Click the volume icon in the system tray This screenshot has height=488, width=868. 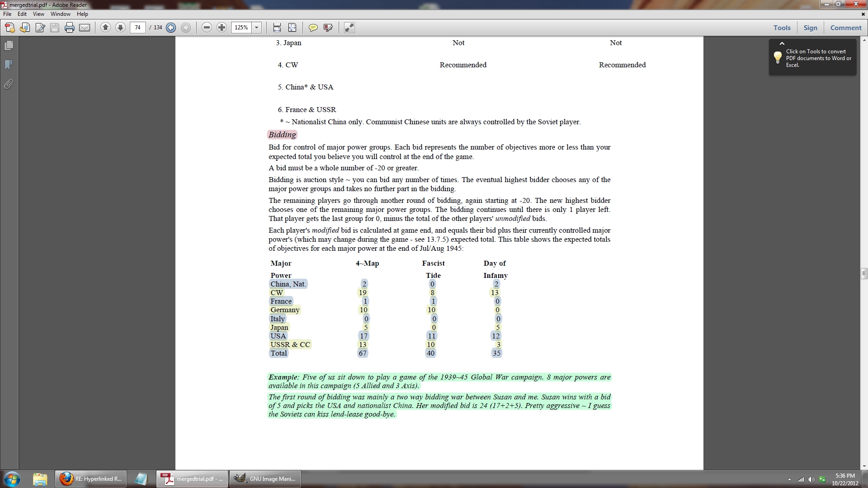tap(811, 479)
